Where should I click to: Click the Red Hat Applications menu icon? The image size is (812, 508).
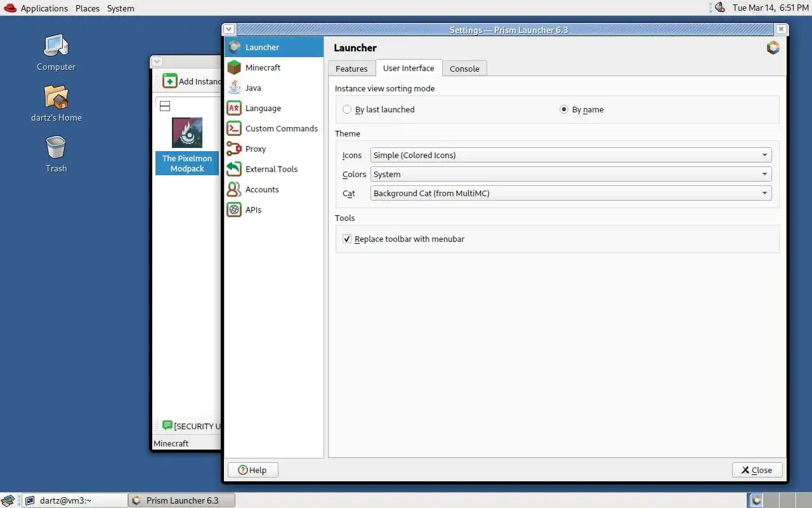tap(10, 8)
